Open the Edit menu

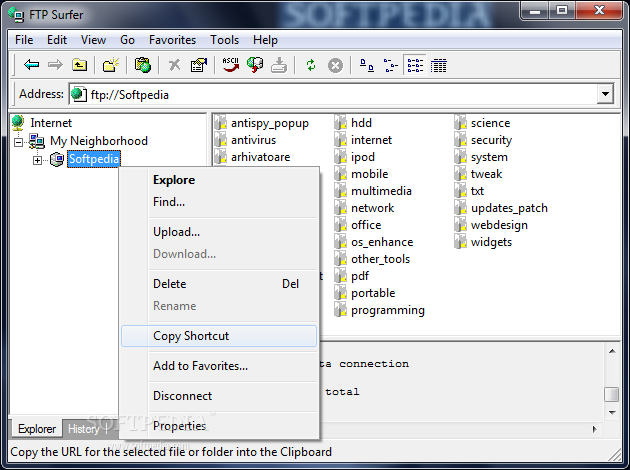point(57,40)
